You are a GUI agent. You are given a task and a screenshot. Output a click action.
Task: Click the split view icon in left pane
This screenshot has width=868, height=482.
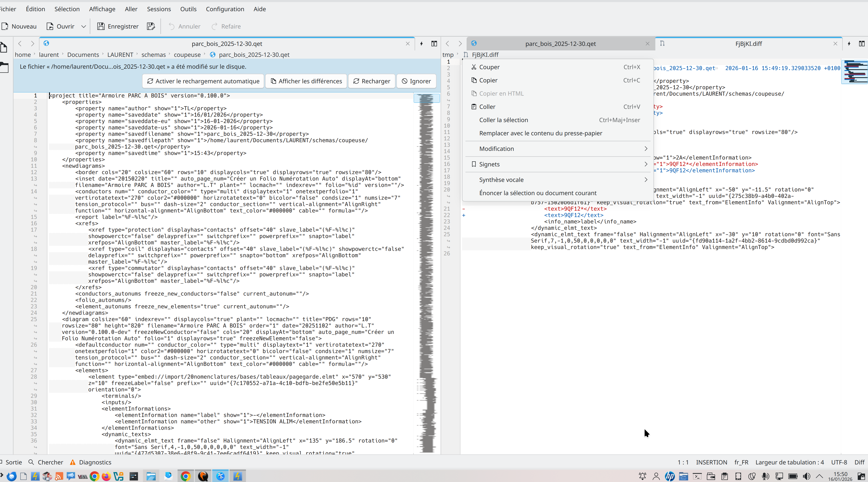pyautogui.click(x=434, y=44)
